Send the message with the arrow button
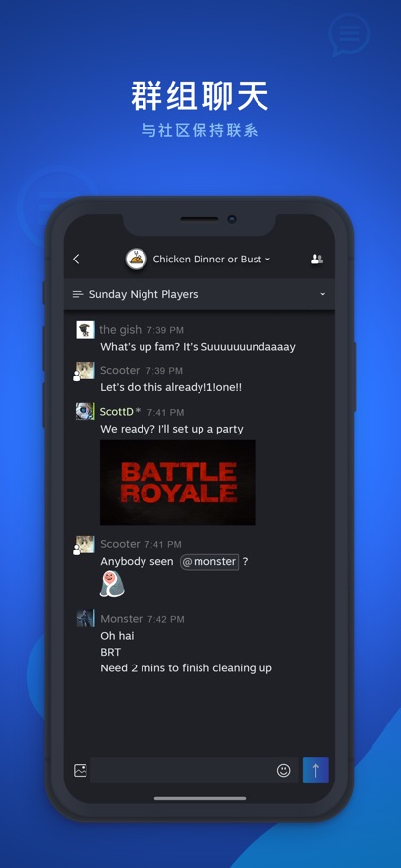This screenshot has height=868, width=401. [315, 770]
